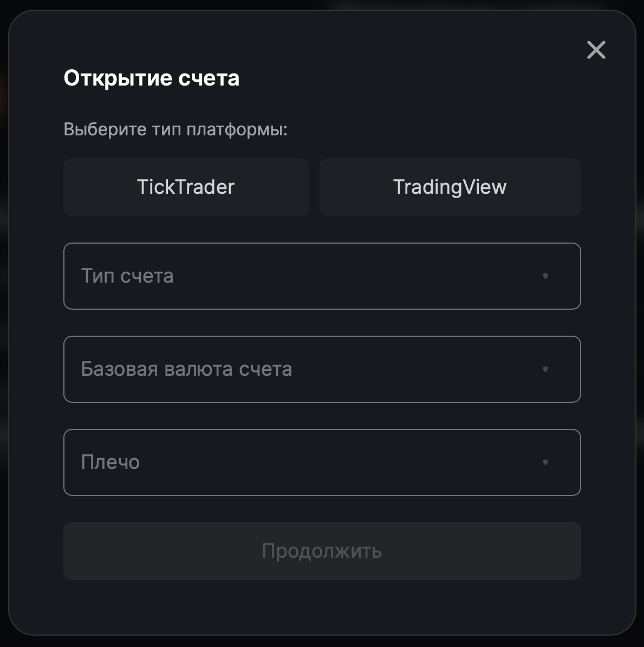Click the Выберите тип платформы label

pyautogui.click(x=175, y=129)
